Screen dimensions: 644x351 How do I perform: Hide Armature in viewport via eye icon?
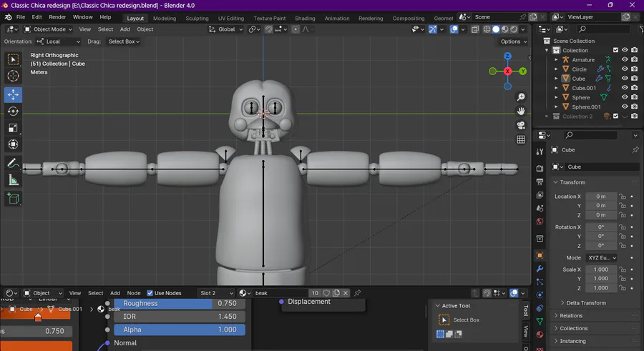tap(625, 59)
